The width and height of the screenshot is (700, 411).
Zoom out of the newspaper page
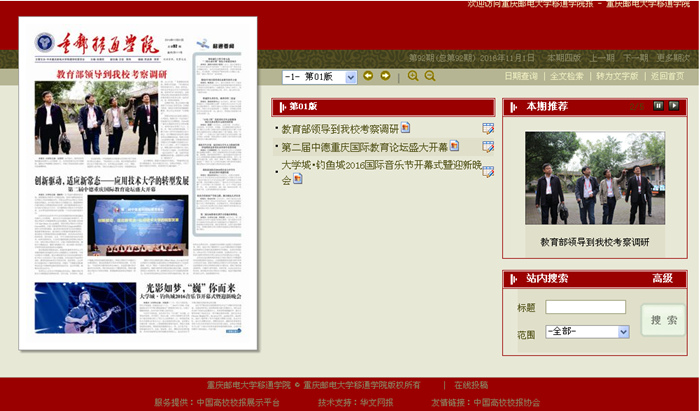click(x=430, y=76)
